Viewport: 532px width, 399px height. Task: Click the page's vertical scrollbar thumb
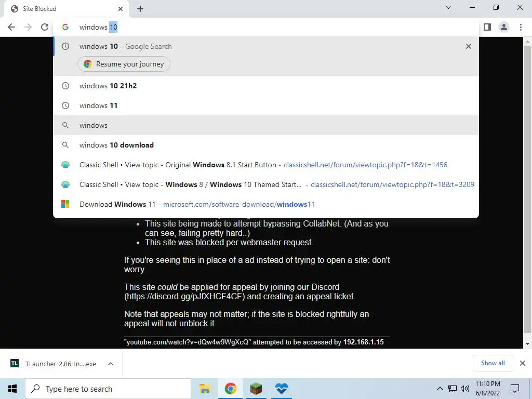[x=527, y=188]
